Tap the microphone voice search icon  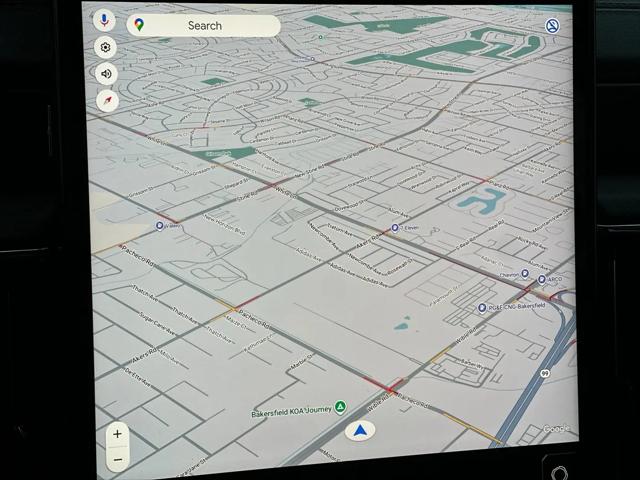pyautogui.click(x=104, y=20)
